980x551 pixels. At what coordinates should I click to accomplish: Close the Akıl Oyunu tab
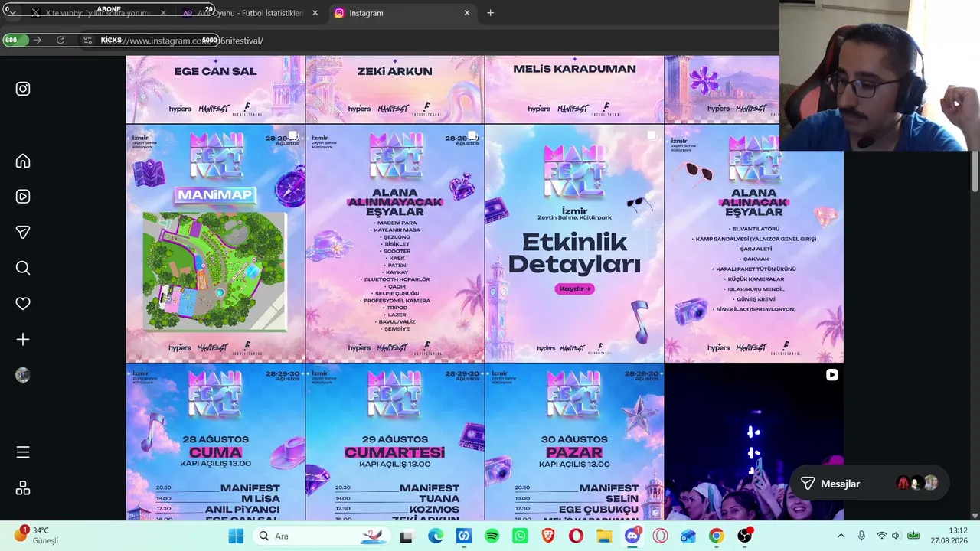(x=315, y=13)
